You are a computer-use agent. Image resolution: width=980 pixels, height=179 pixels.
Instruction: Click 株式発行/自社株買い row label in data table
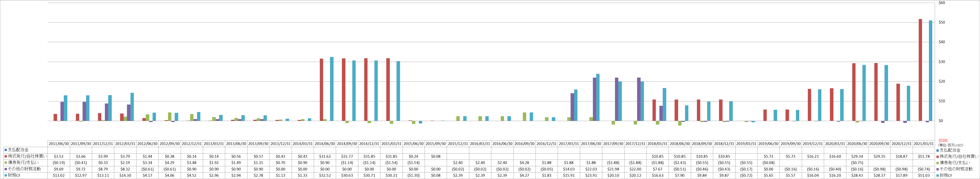[27, 156]
